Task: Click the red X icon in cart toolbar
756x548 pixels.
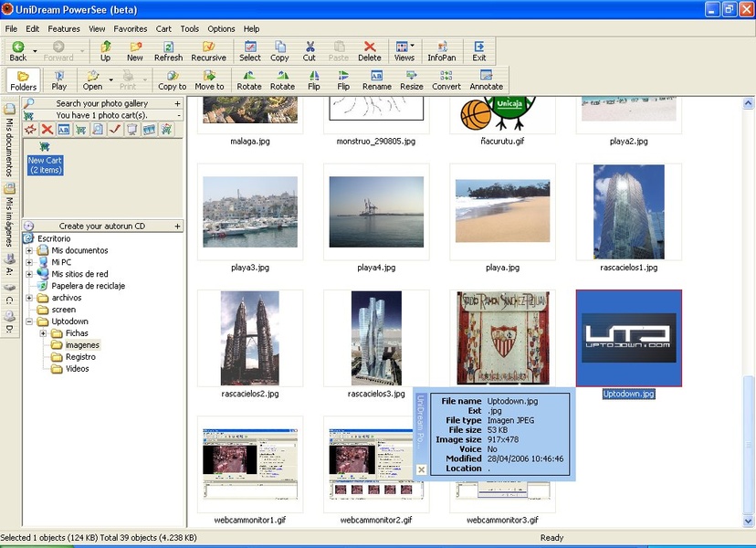Action: pos(47,129)
